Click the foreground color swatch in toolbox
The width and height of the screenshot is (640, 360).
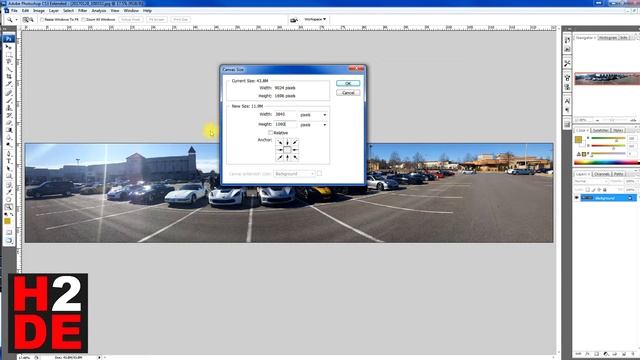7,221
